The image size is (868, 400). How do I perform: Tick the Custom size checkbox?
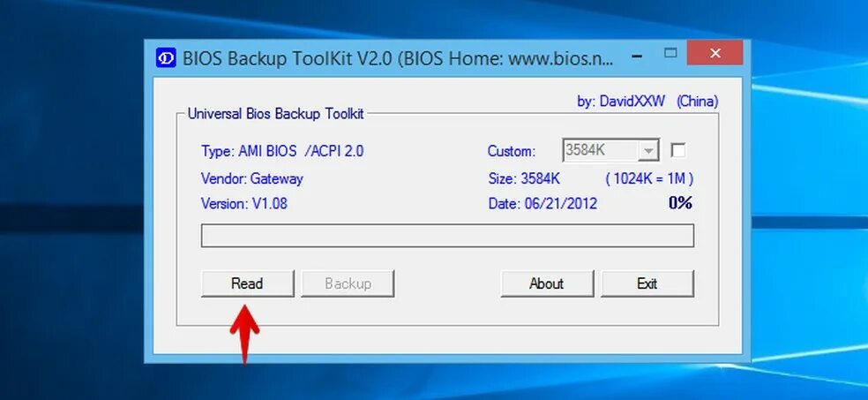(678, 150)
